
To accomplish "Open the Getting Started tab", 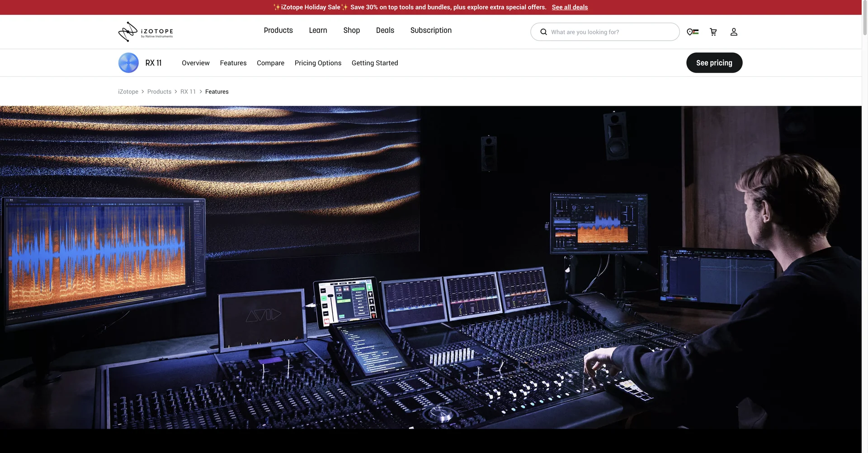I will pos(375,63).
